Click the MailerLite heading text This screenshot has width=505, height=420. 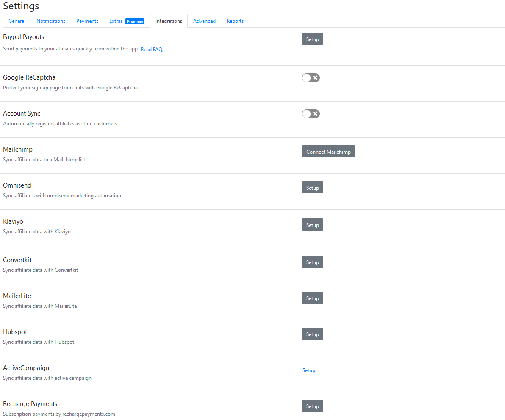[17, 296]
